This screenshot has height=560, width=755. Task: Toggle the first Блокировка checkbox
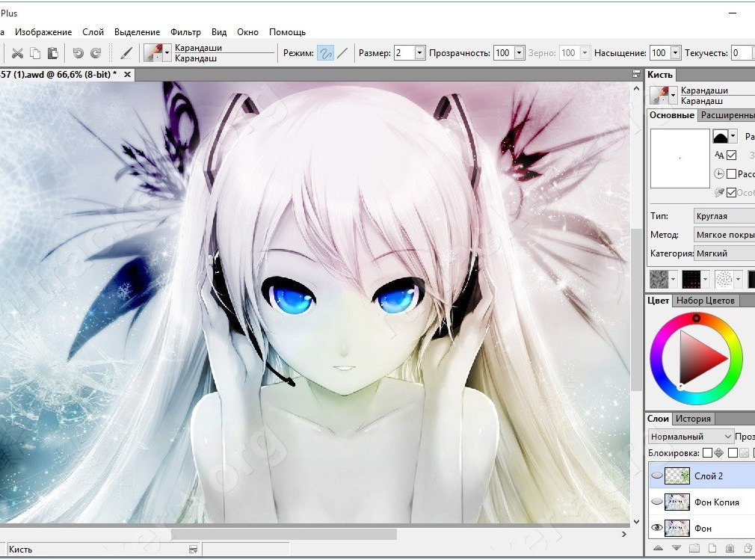[707, 452]
